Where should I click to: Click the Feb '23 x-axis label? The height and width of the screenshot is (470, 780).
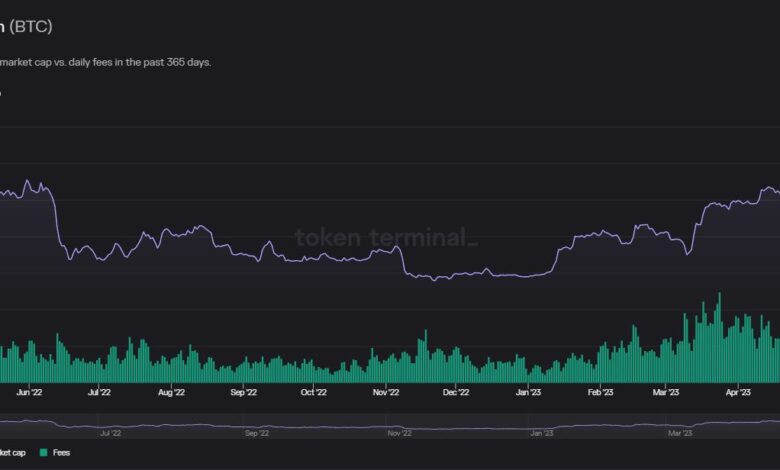click(x=600, y=393)
